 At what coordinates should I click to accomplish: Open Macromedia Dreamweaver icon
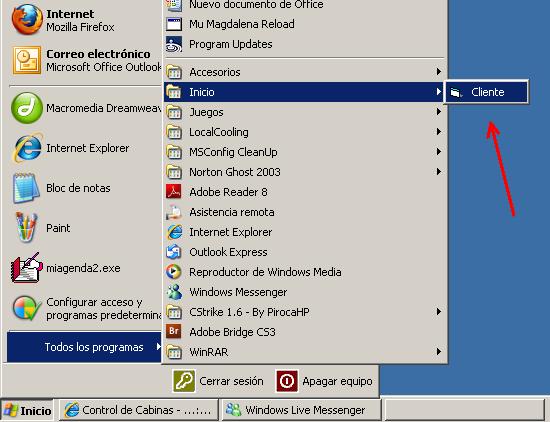coord(27,108)
